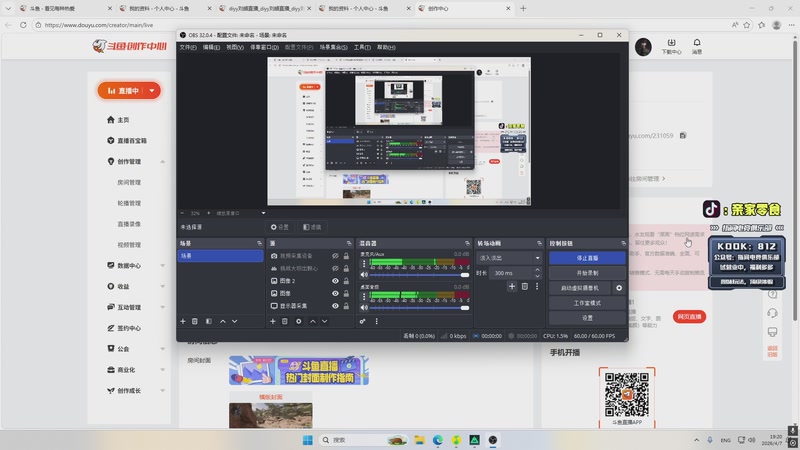Undock the Scenes panel

259,243
